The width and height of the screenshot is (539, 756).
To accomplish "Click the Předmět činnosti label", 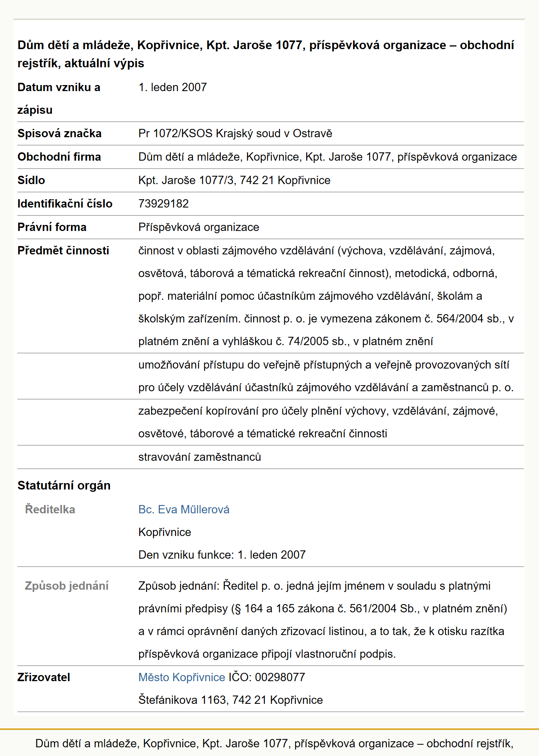I will tap(63, 251).
